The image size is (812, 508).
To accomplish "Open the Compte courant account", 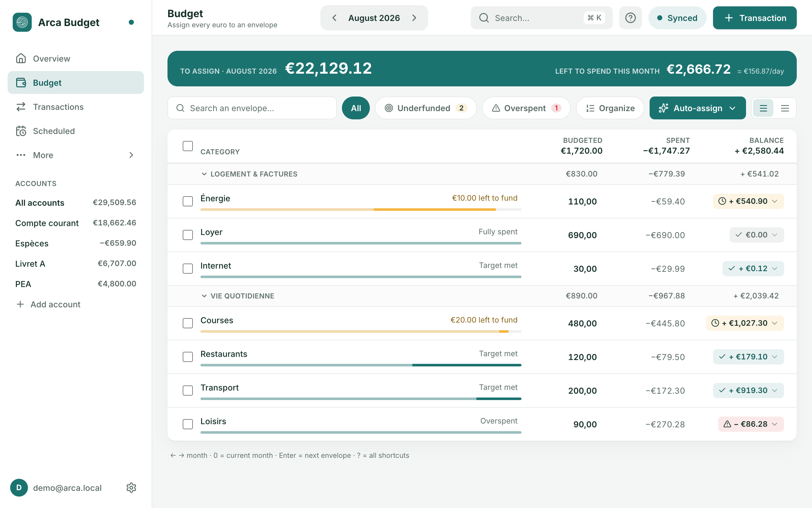I will [x=76, y=223].
